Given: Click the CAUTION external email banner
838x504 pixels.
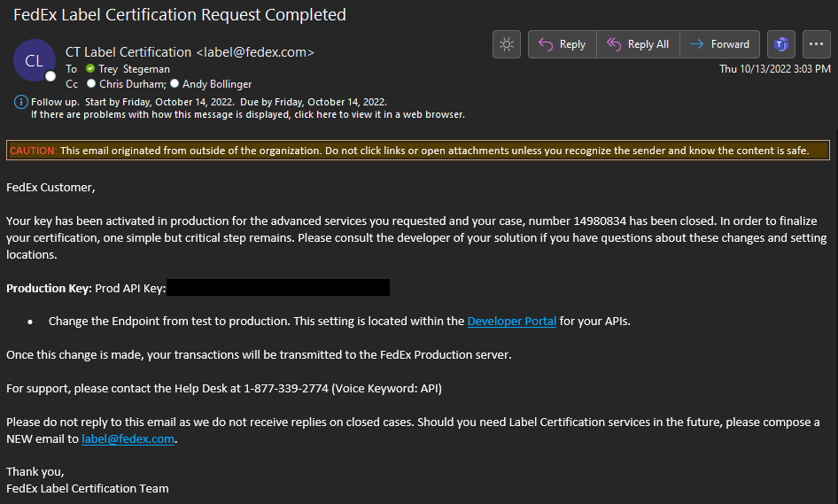Looking at the screenshot, I should pos(418,151).
